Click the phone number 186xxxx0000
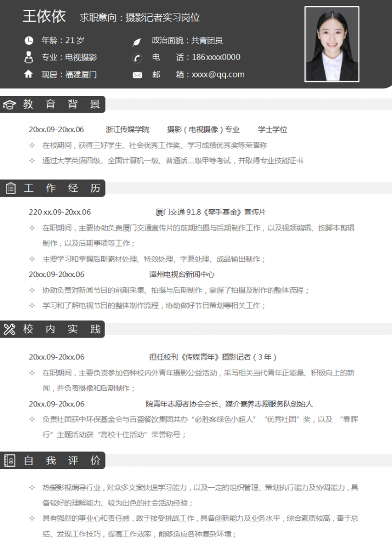 [216, 57]
